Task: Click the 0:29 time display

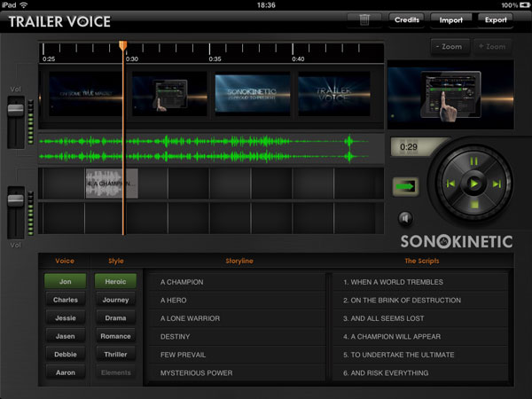Action: [409, 147]
